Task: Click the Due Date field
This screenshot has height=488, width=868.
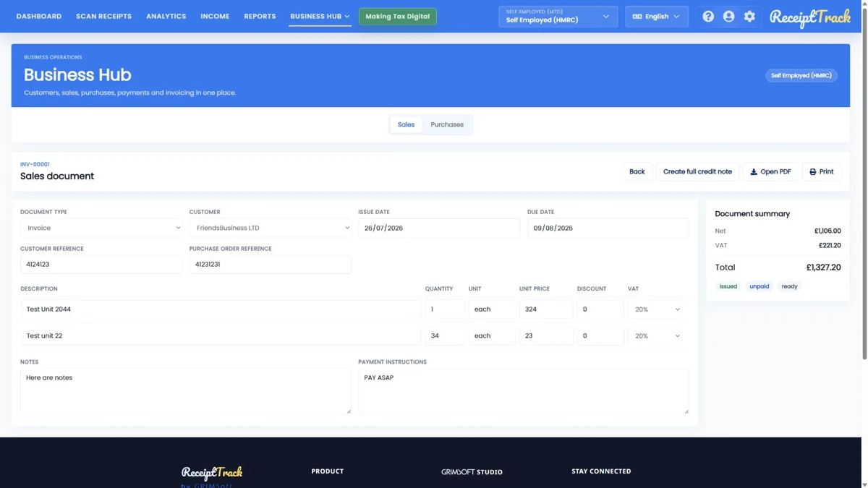Action: [x=608, y=228]
